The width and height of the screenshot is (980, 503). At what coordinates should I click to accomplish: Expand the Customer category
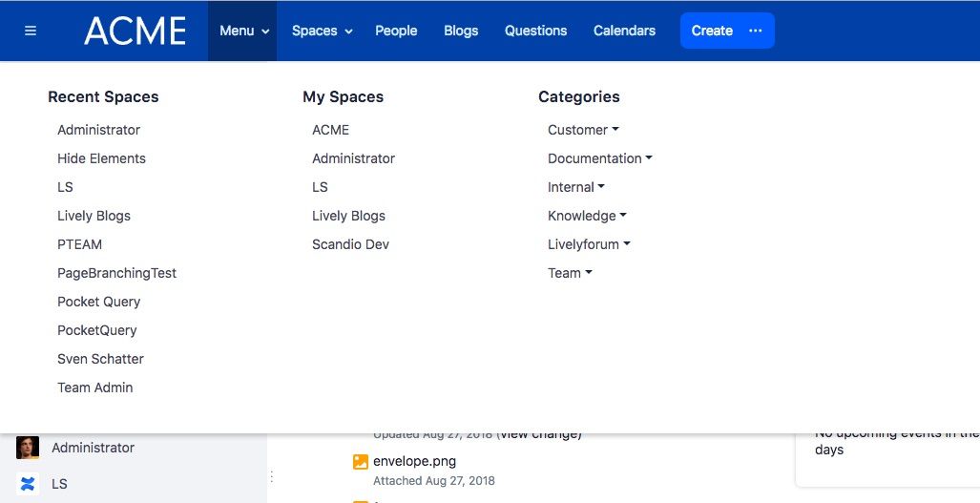point(583,130)
